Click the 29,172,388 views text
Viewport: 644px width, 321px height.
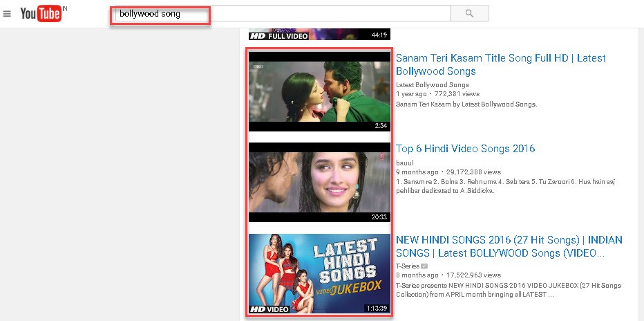[475, 172]
